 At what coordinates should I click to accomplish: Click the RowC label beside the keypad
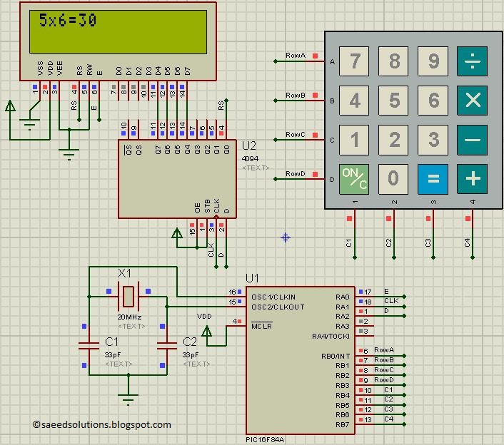click(x=296, y=135)
